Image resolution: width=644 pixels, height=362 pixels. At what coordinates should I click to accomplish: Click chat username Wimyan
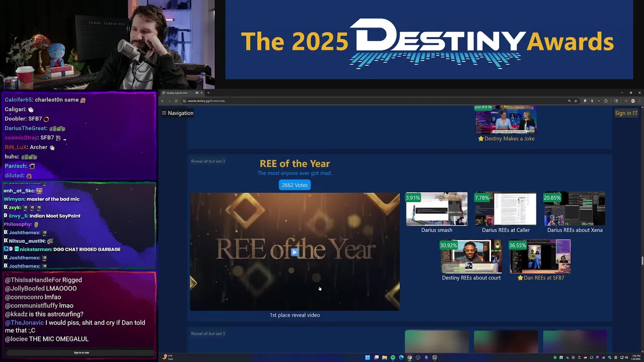tap(14, 199)
